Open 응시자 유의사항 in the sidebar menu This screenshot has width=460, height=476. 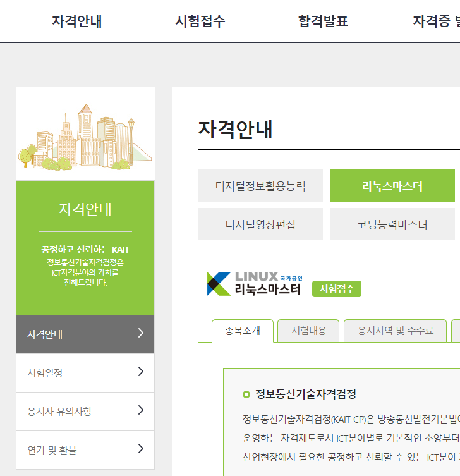(85, 412)
